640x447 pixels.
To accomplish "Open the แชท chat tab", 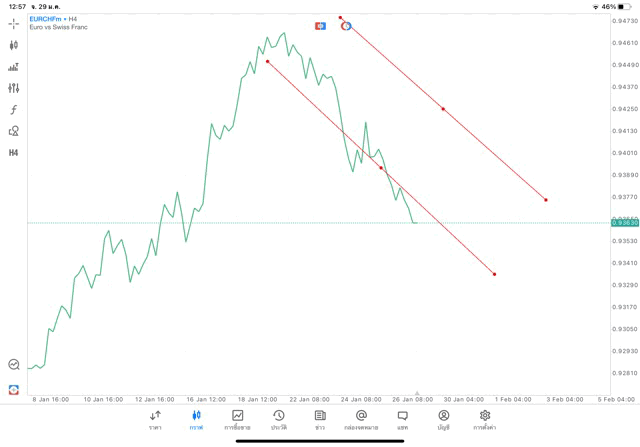I will coord(402,420).
